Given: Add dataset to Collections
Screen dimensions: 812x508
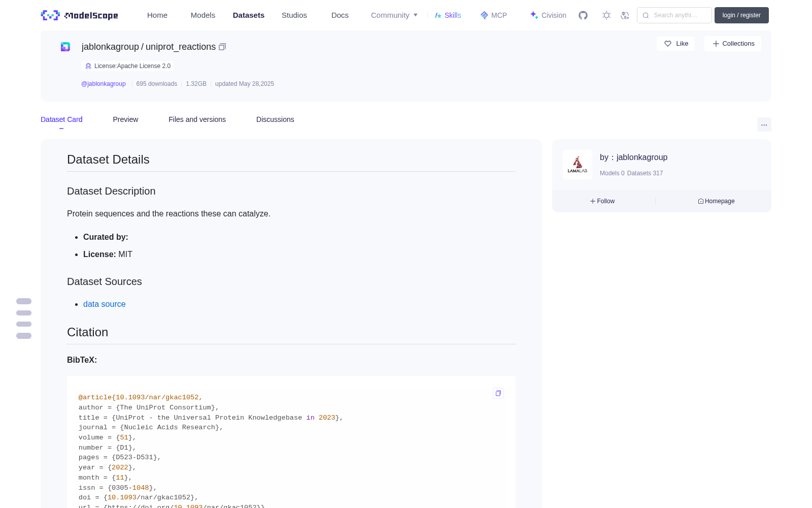Looking at the screenshot, I should (x=733, y=44).
